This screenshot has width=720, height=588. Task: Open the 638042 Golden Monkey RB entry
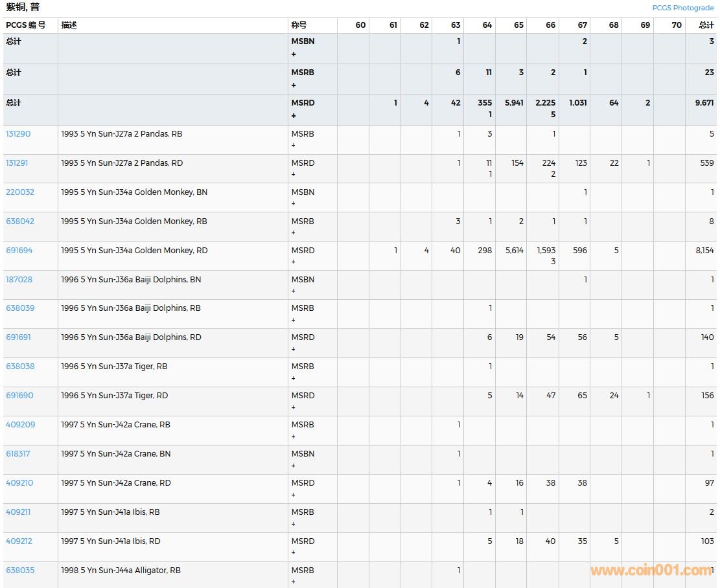click(20, 221)
